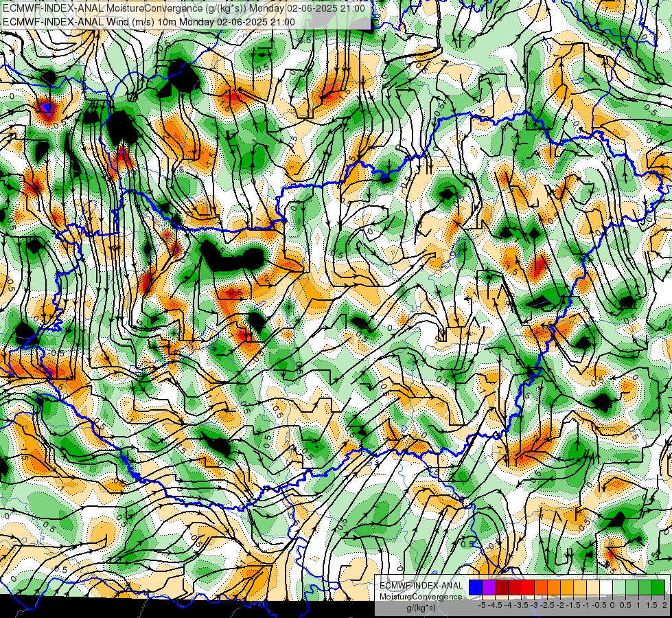Click the 'Wind (m/s) 10m' title line
This screenshot has width=672, height=618.
149,22
